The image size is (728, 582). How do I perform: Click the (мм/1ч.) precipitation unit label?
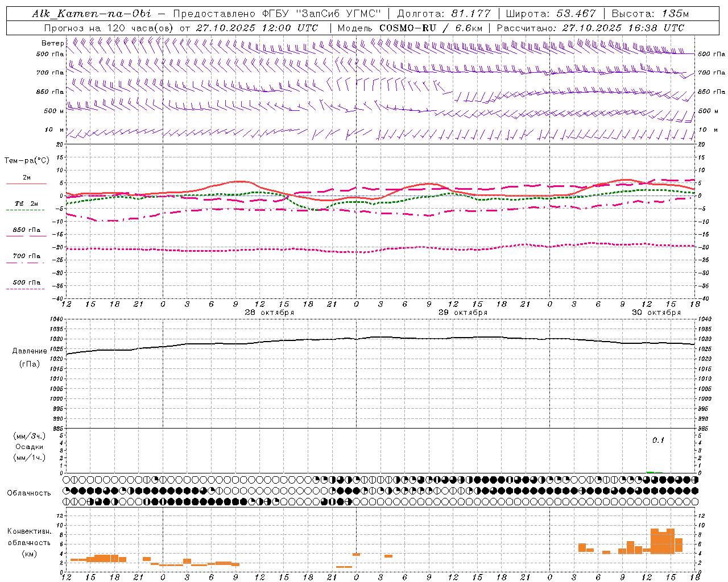click(x=30, y=458)
